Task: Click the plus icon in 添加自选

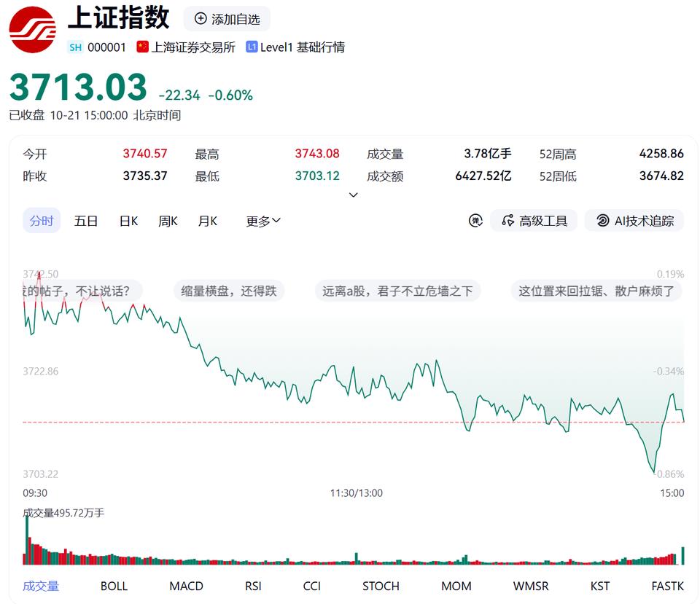Action: click(x=201, y=19)
